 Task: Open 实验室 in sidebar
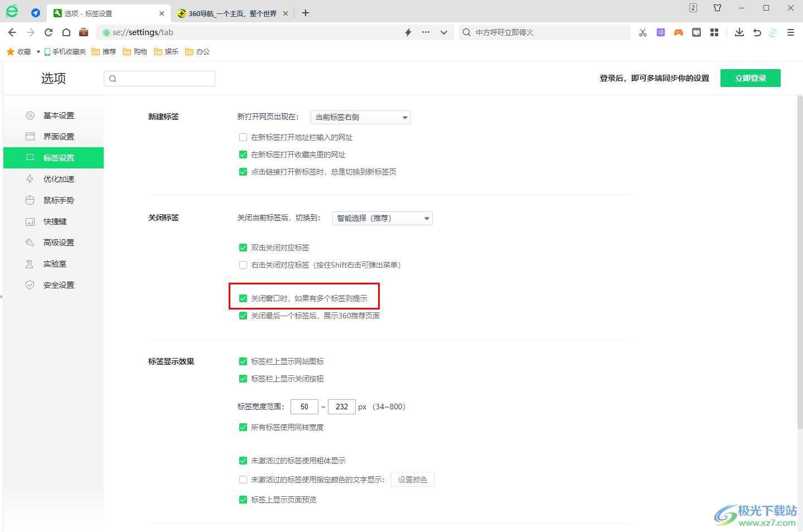tap(54, 264)
